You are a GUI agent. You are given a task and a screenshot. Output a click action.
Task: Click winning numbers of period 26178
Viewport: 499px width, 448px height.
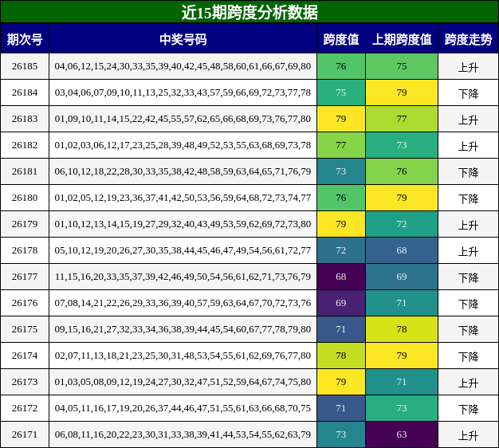pyautogui.click(x=183, y=250)
